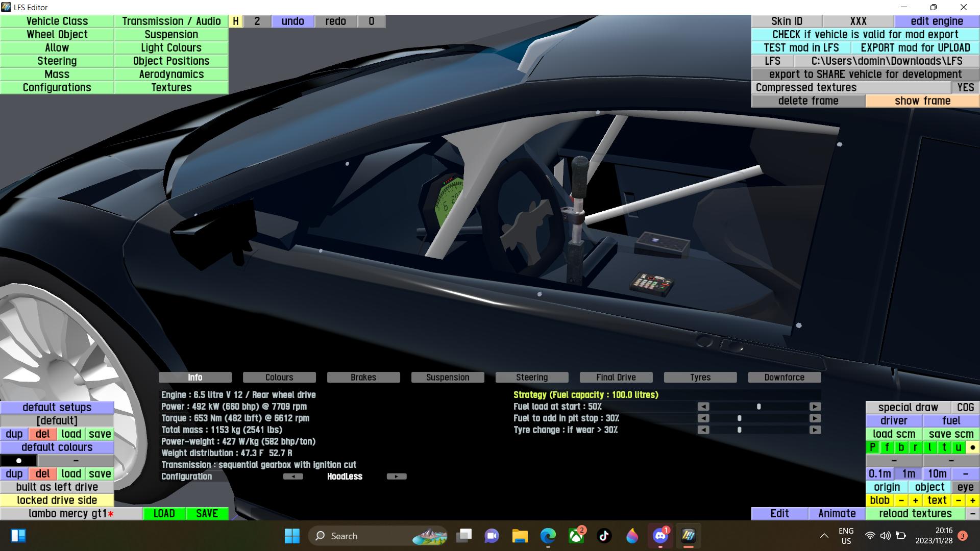The image size is (980, 551).
Task: Click CHECK if vehicle is valid button
Action: click(x=865, y=35)
